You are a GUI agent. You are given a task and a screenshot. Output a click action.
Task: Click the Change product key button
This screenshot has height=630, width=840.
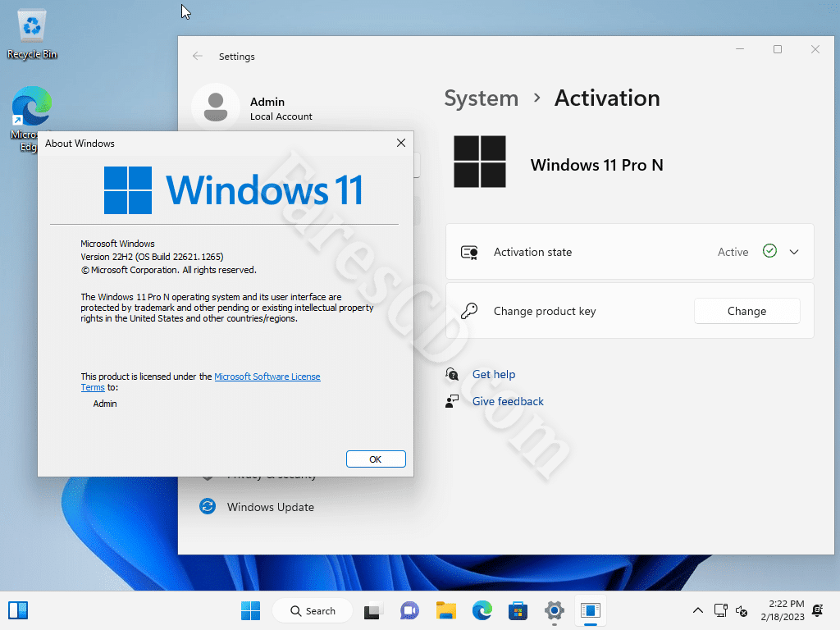pyautogui.click(x=746, y=311)
